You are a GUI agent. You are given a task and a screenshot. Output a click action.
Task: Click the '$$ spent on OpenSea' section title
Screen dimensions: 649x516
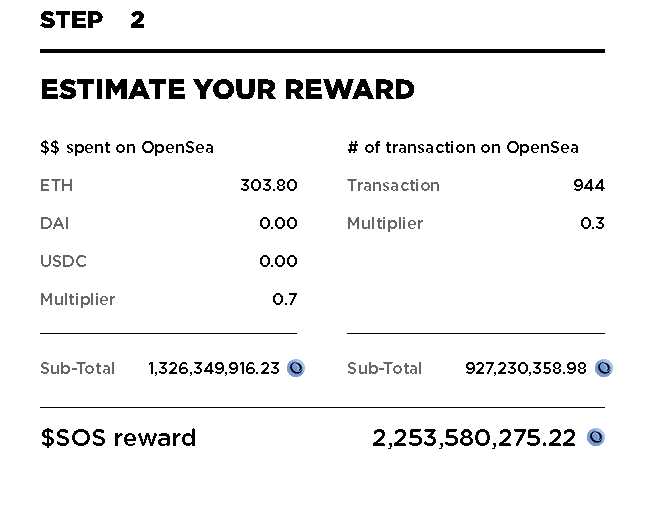click(127, 148)
